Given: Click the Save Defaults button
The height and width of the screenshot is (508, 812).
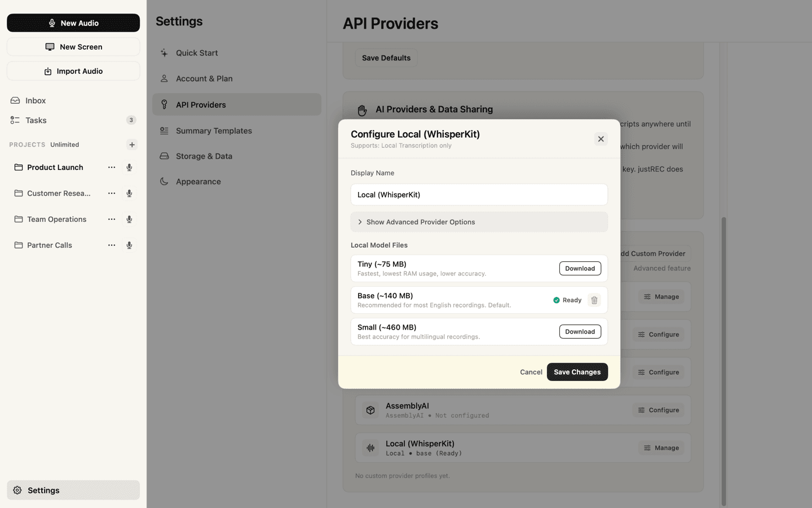Looking at the screenshot, I should [386, 58].
